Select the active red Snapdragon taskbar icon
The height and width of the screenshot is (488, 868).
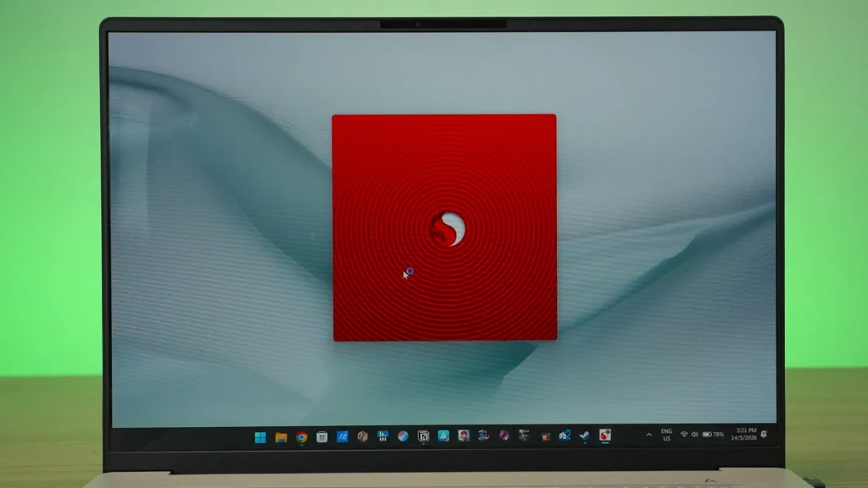[605, 435]
